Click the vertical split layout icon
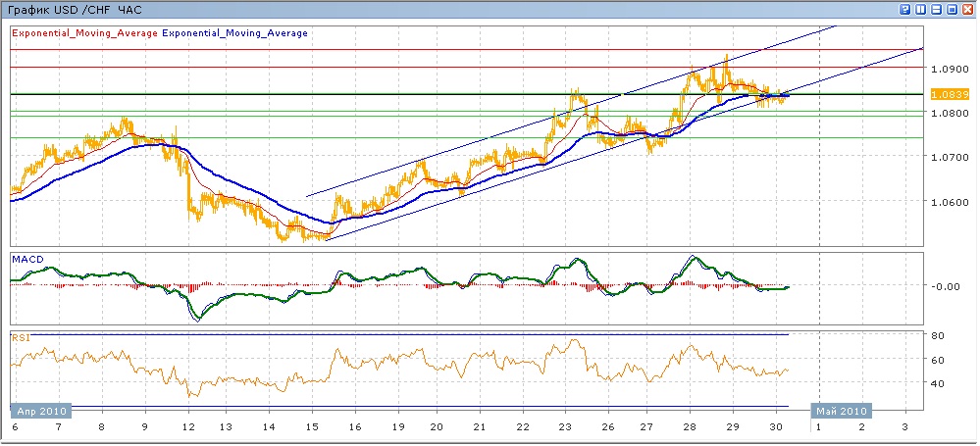 pos(921,9)
